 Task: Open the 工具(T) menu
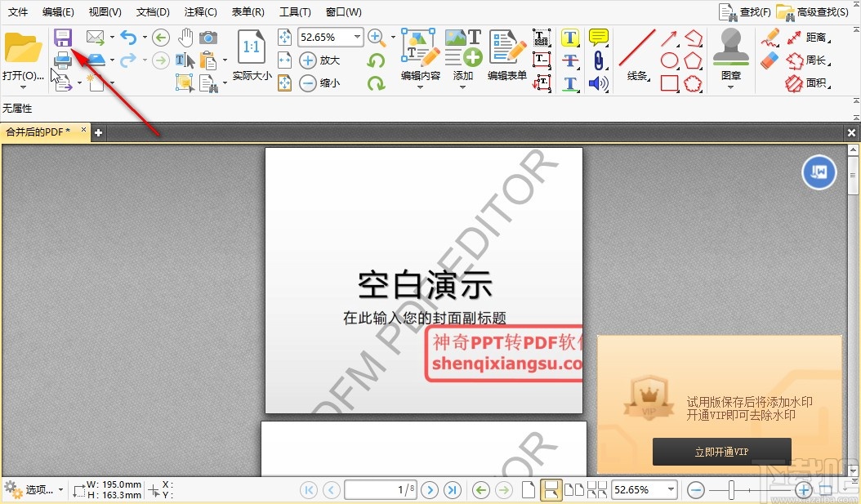click(x=295, y=11)
